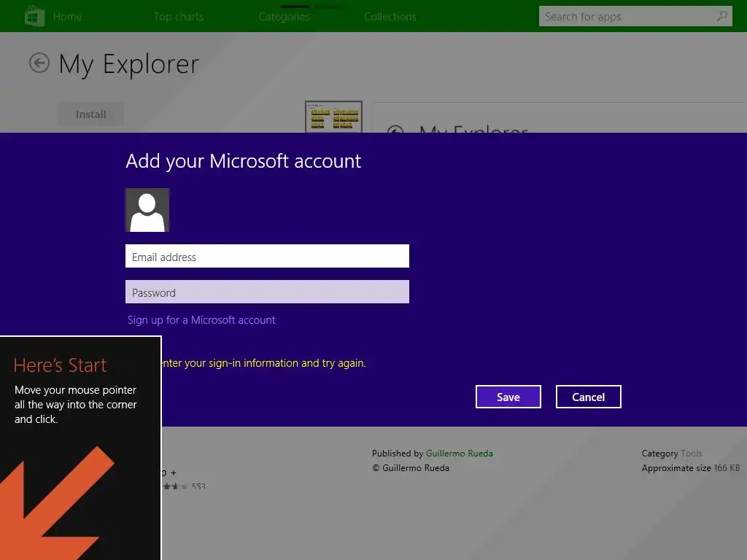Open Sign up for a Microsoft account link
Image resolution: width=747 pixels, height=560 pixels.
[201, 320]
